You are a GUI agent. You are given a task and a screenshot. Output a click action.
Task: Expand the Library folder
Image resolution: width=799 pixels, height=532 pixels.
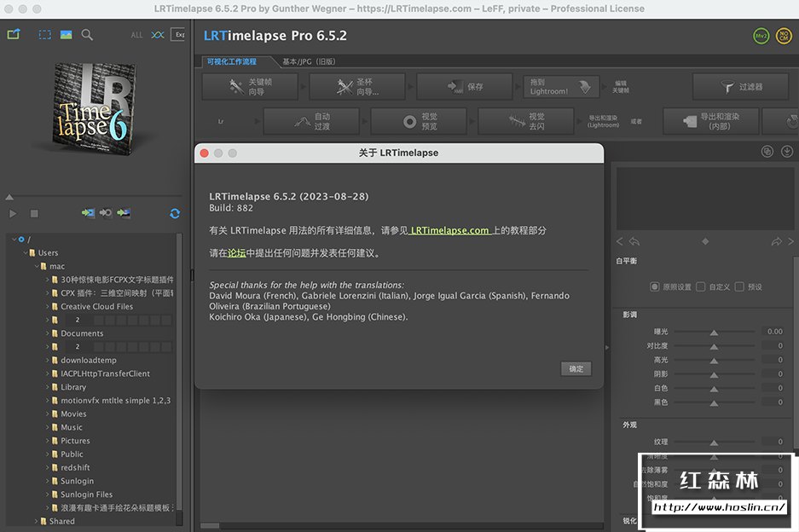point(48,387)
